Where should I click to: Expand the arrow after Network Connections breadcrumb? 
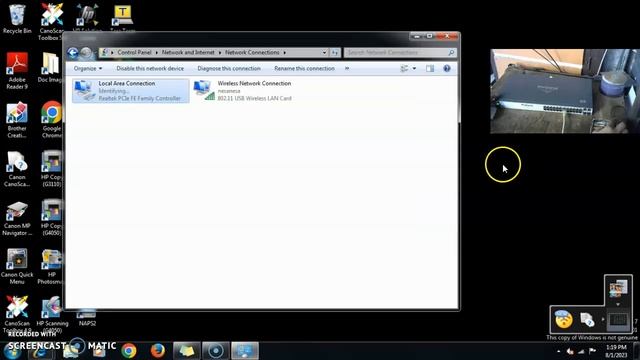(284, 53)
